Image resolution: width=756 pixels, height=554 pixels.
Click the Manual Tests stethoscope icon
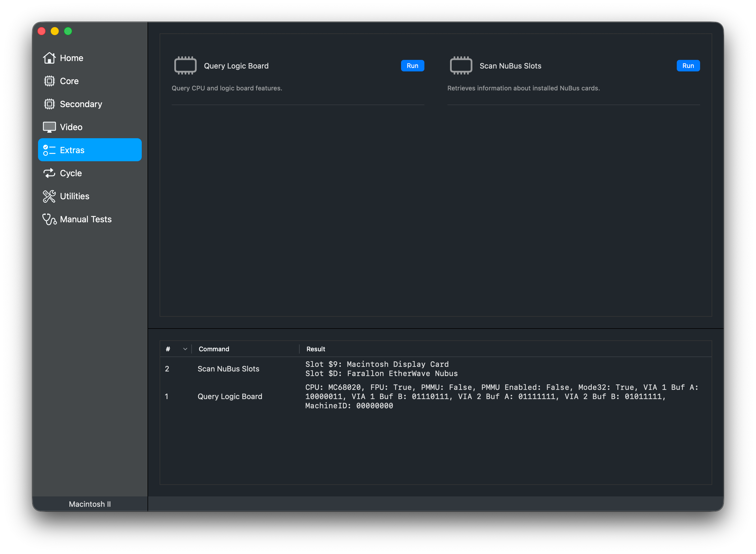click(49, 219)
